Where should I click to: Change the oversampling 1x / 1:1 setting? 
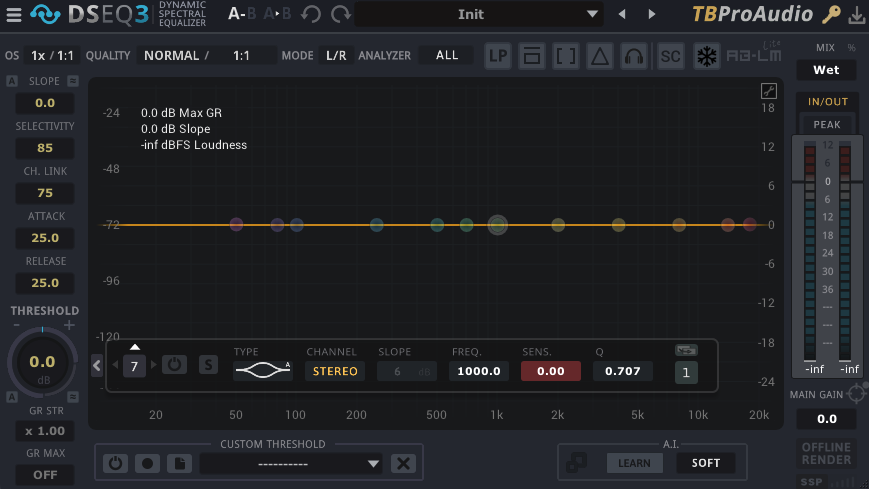53,55
